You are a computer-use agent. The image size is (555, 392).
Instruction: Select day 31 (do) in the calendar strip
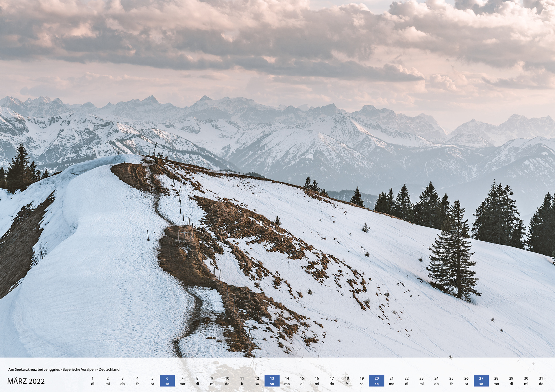[x=541, y=381]
